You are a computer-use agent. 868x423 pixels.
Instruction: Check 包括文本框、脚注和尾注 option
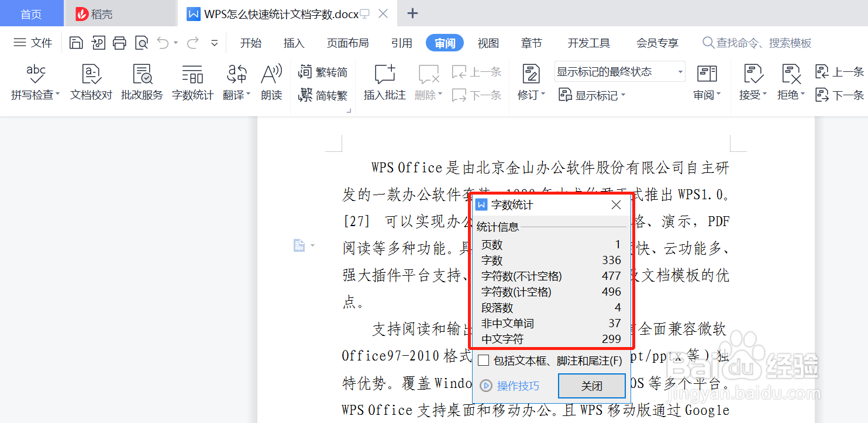(484, 360)
